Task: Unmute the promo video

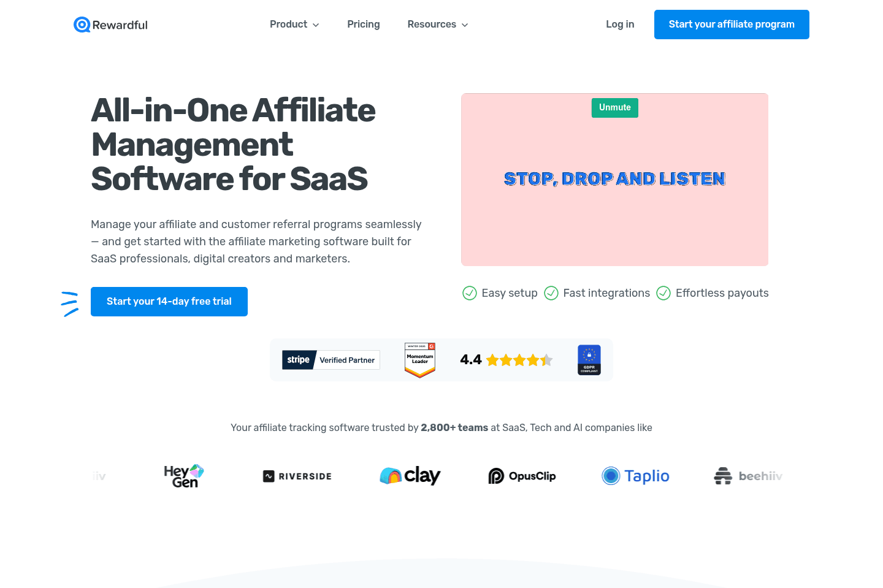Action: 614,108
